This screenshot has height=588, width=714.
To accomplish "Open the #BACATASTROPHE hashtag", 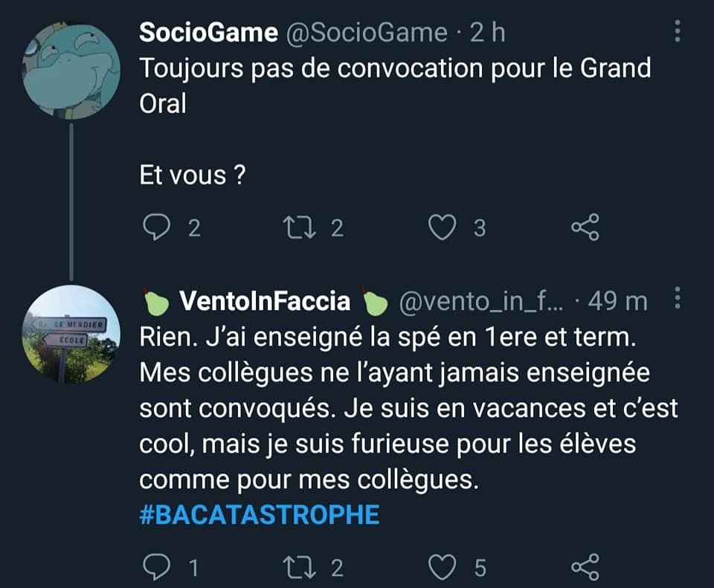I will click(x=260, y=514).
